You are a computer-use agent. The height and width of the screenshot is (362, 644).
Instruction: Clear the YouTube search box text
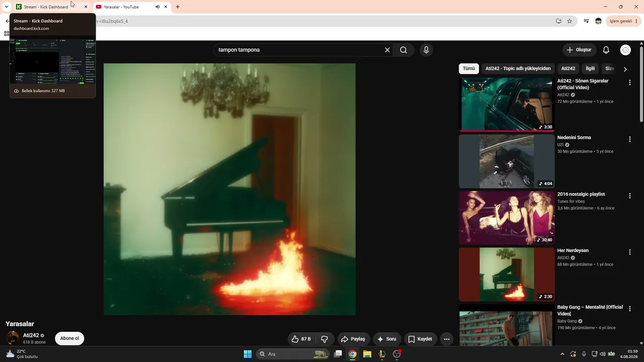click(387, 50)
